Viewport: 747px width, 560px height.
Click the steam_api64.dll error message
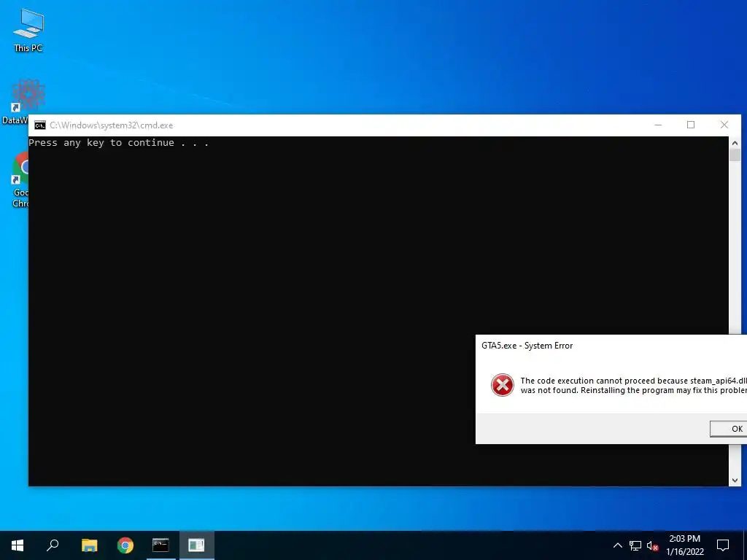[x=634, y=385]
